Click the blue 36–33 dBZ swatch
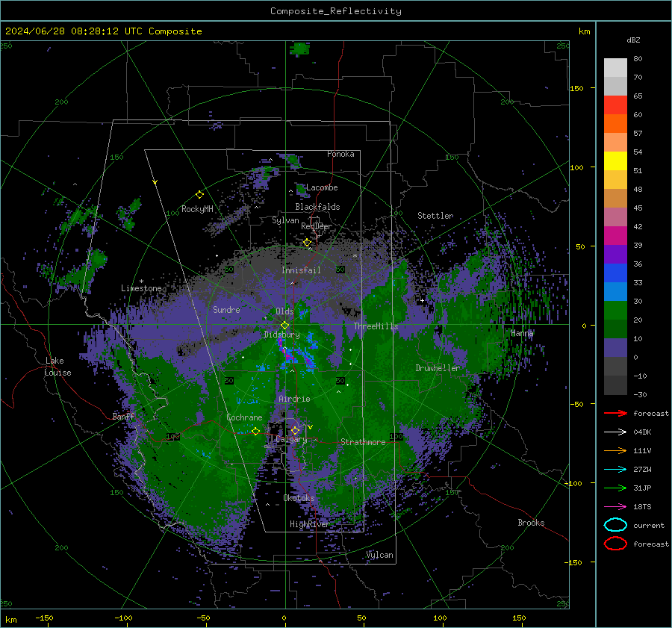The image size is (672, 628). coord(615,273)
